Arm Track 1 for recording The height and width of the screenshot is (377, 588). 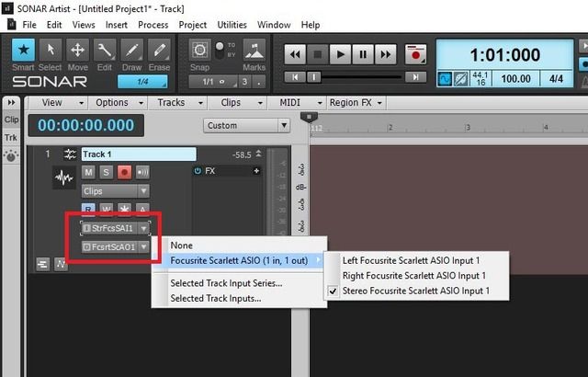tap(125, 172)
